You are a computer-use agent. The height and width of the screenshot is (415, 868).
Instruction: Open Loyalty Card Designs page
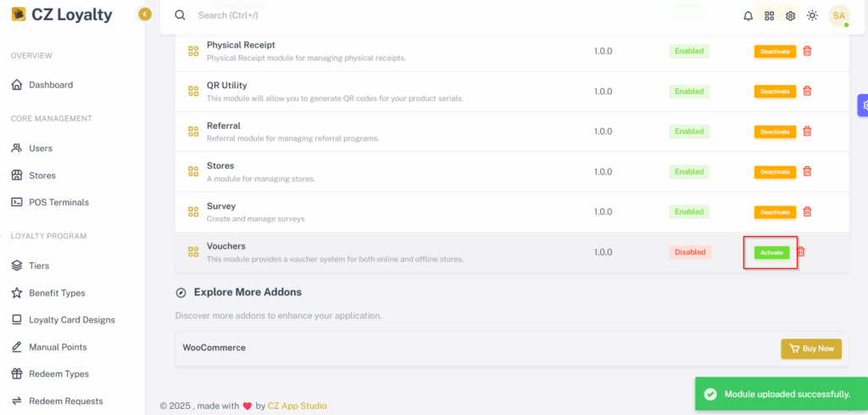point(64,320)
